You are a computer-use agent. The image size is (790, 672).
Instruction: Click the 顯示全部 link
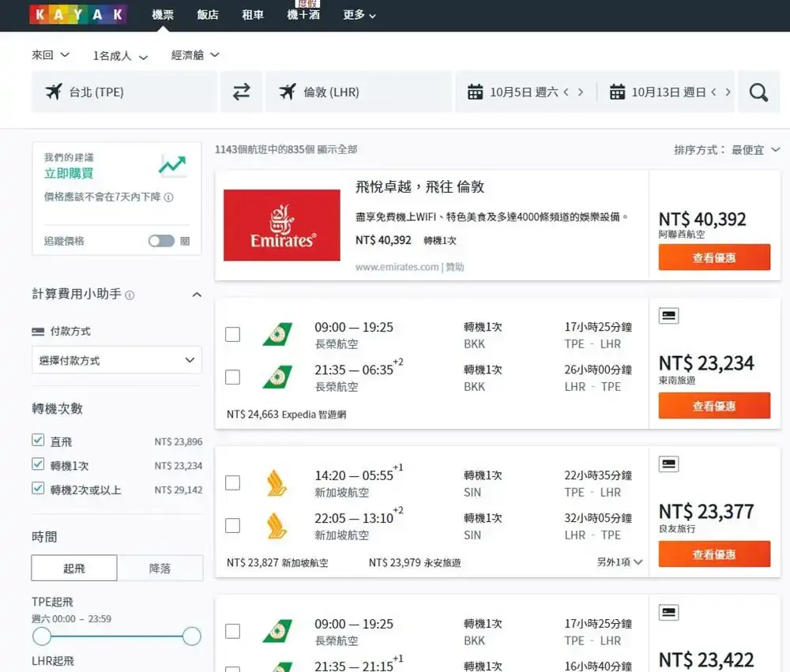(x=337, y=149)
